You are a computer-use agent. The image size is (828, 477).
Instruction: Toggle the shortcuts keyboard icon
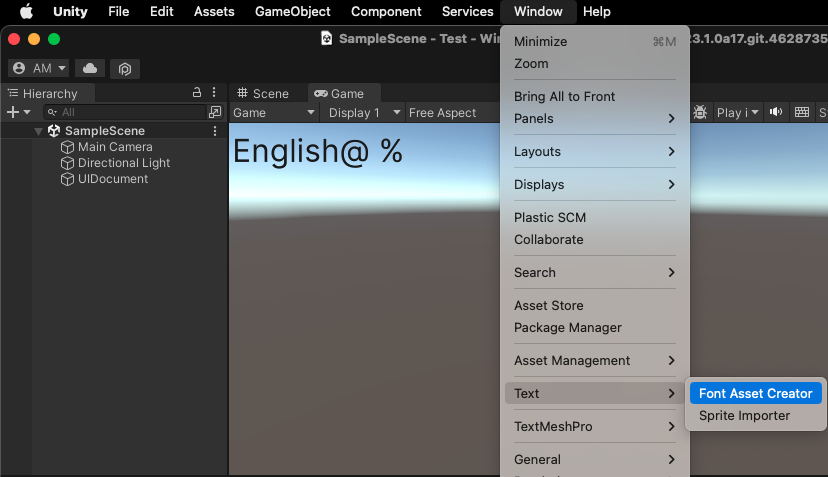802,112
